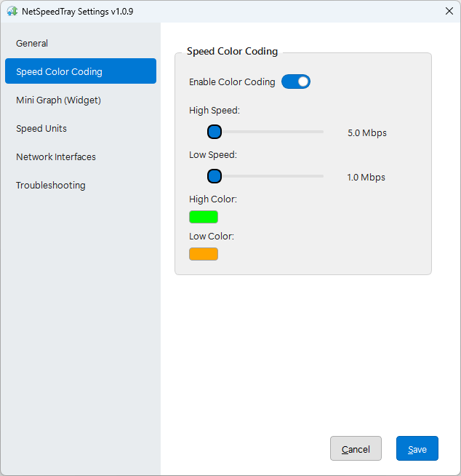
Task: Go to the Speed Units section
Action: click(81, 128)
